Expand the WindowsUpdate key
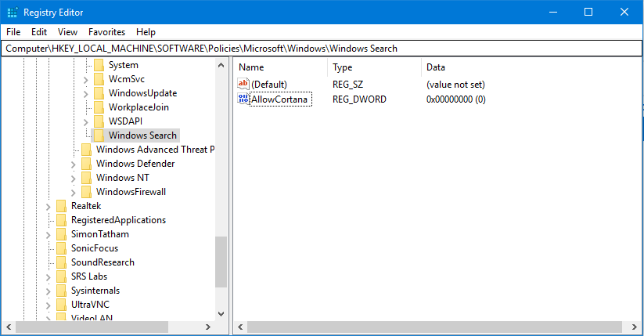Image resolution: width=644 pixels, height=336 pixels. pyautogui.click(x=85, y=94)
